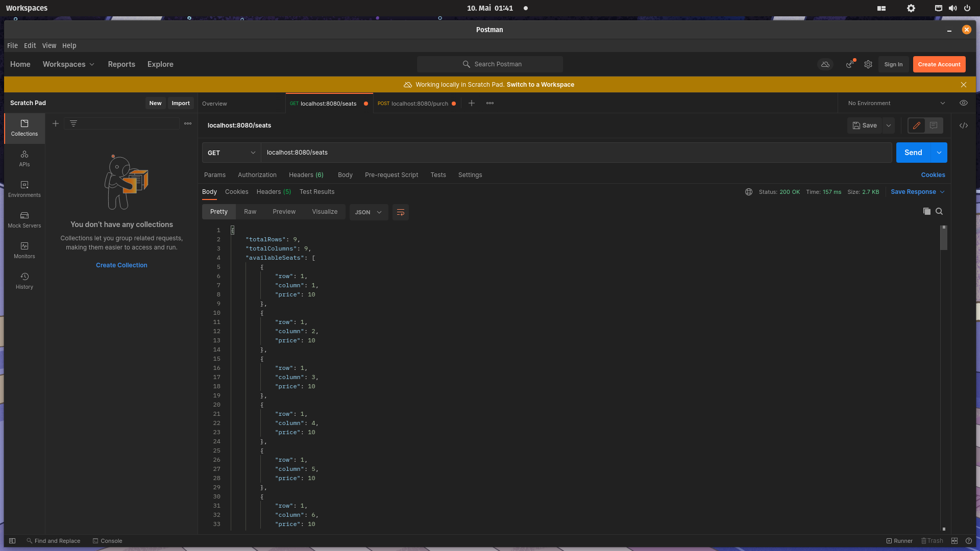Screen dimensions: 980x551
Task: Search within the response body
Action: (939, 211)
